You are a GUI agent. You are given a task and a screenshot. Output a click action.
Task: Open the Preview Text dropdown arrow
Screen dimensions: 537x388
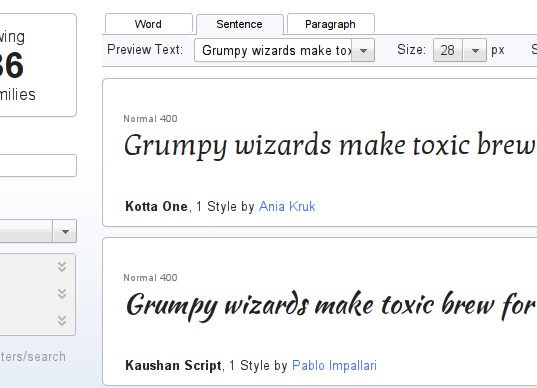[x=363, y=50]
